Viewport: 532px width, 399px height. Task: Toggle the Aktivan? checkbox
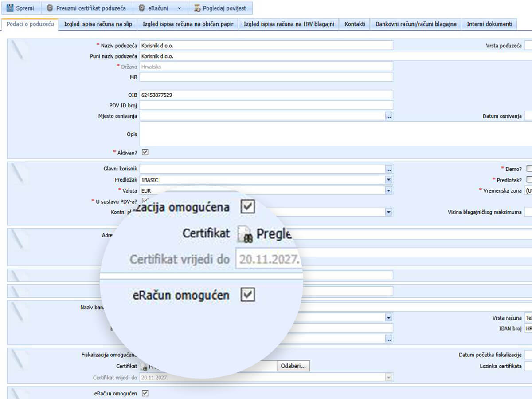pyautogui.click(x=145, y=152)
